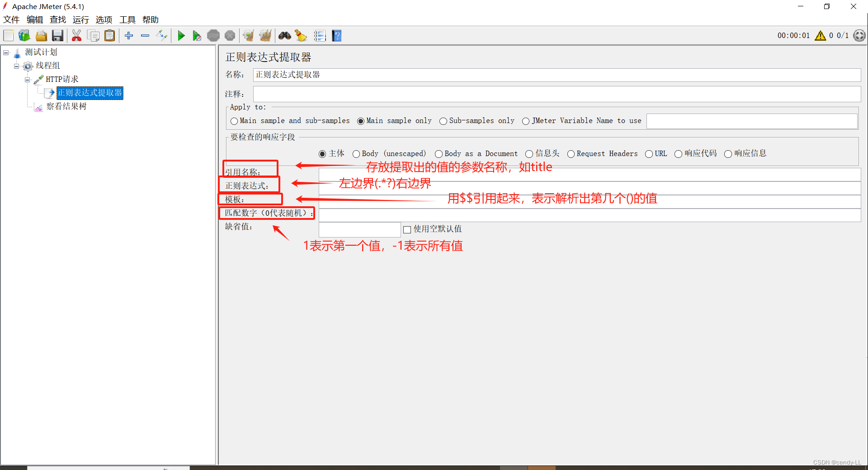
Task: Open the 帮助 menu
Action: (151, 19)
